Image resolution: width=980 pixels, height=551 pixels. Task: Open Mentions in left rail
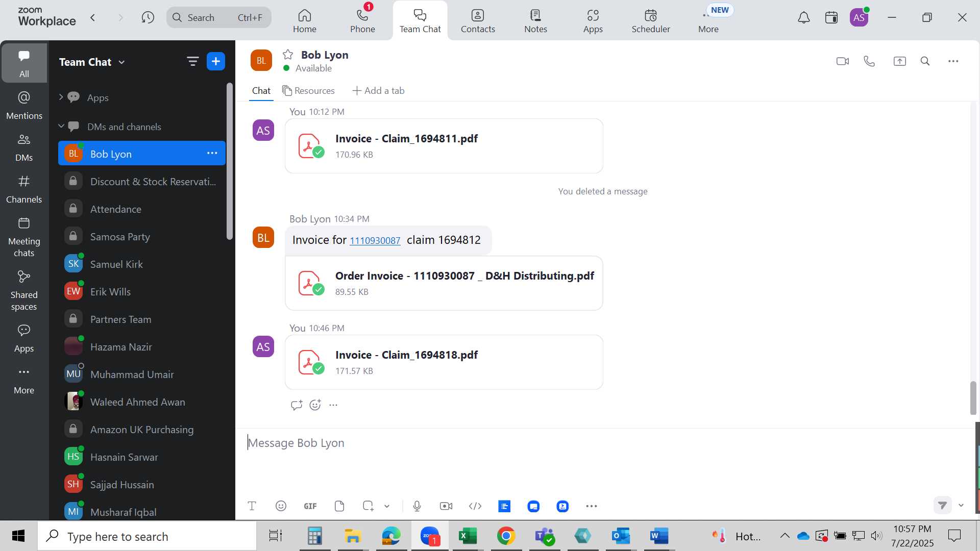(24, 106)
